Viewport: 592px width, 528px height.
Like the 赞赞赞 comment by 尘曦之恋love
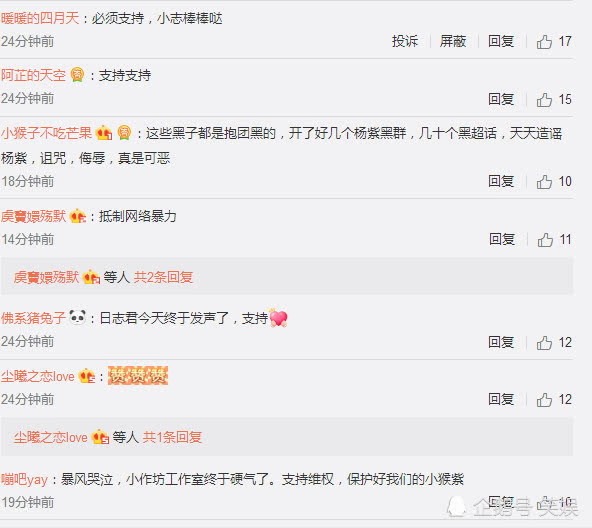click(544, 400)
